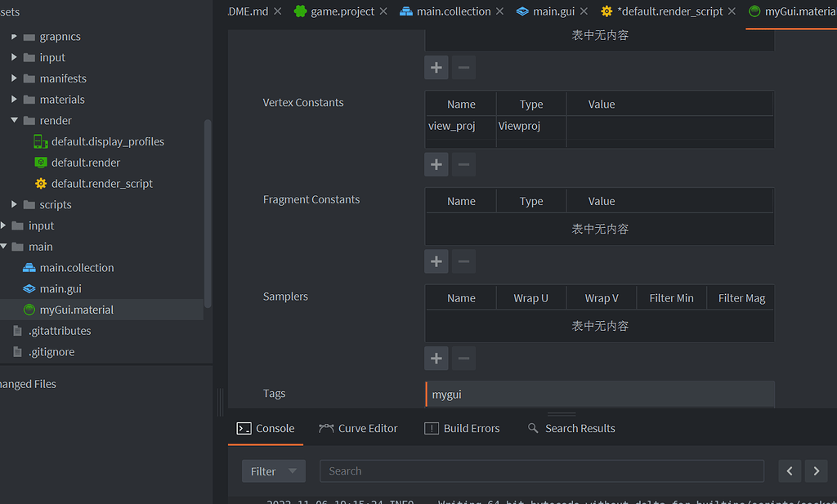Collapse the render folder
Image resolution: width=837 pixels, height=504 pixels.
14,120
